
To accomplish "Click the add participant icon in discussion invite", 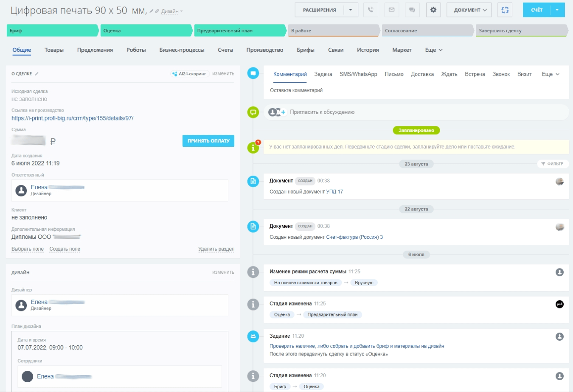I will [278, 112].
